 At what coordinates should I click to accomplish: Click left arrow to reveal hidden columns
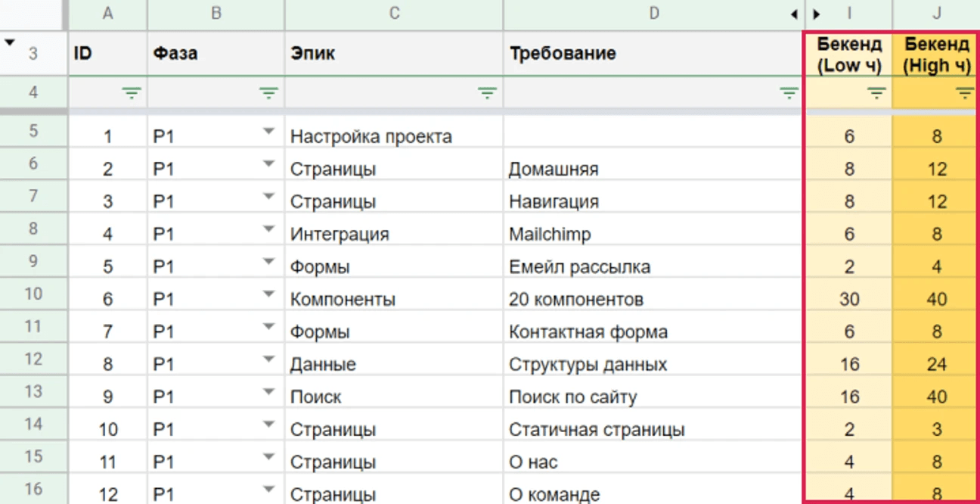point(794,14)
